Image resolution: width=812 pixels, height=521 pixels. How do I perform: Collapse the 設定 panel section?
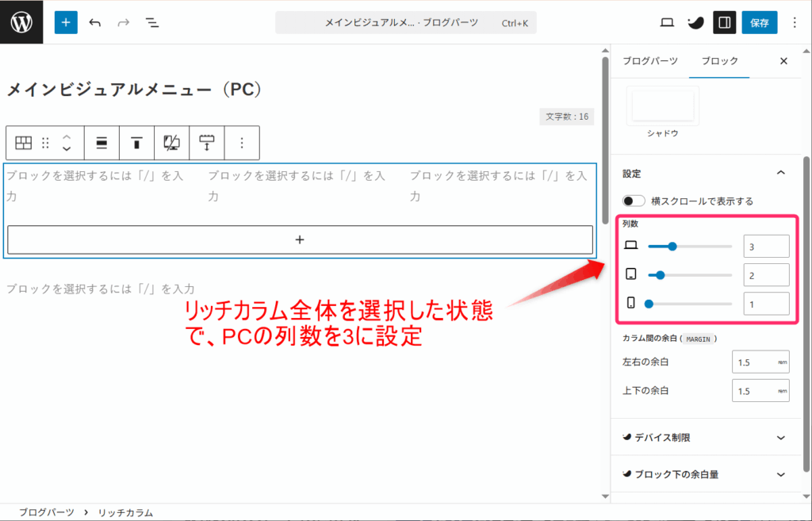pos(780,173)
